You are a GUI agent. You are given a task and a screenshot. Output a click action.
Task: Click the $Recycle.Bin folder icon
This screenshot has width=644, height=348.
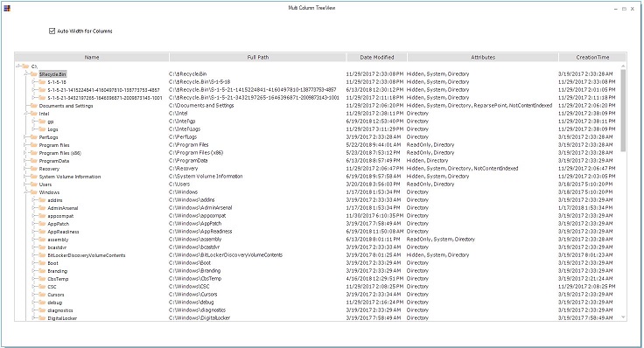pos(34,73)
